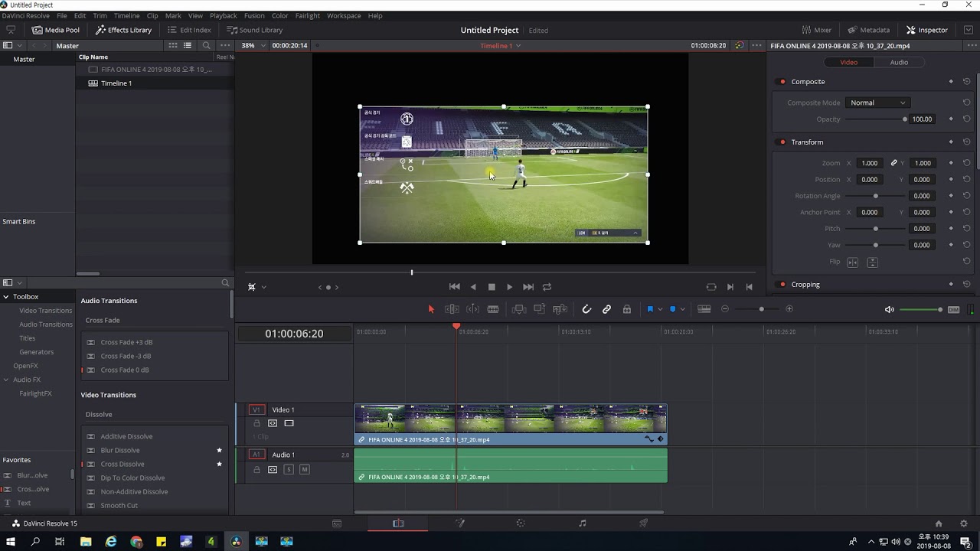Open the Timeline 1 name dropdown
Screen dimensions: 980x551
pos(501,46)
